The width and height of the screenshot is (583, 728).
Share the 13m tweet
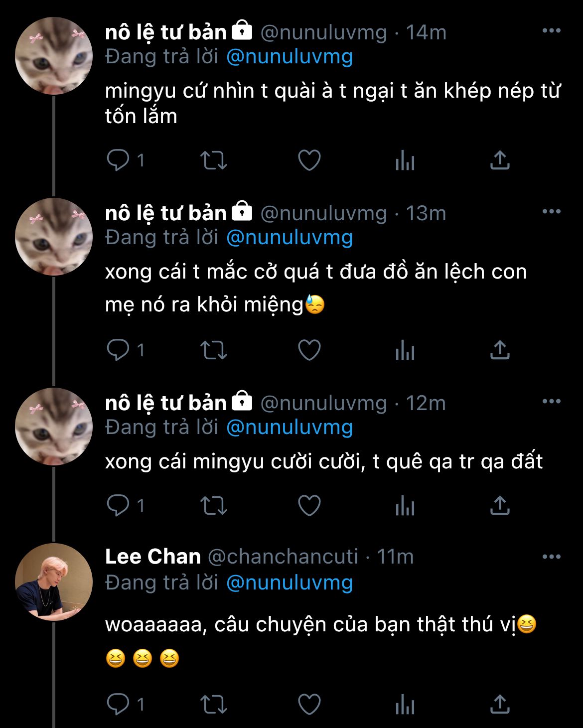pyautogui.click(x=499, y=350)
